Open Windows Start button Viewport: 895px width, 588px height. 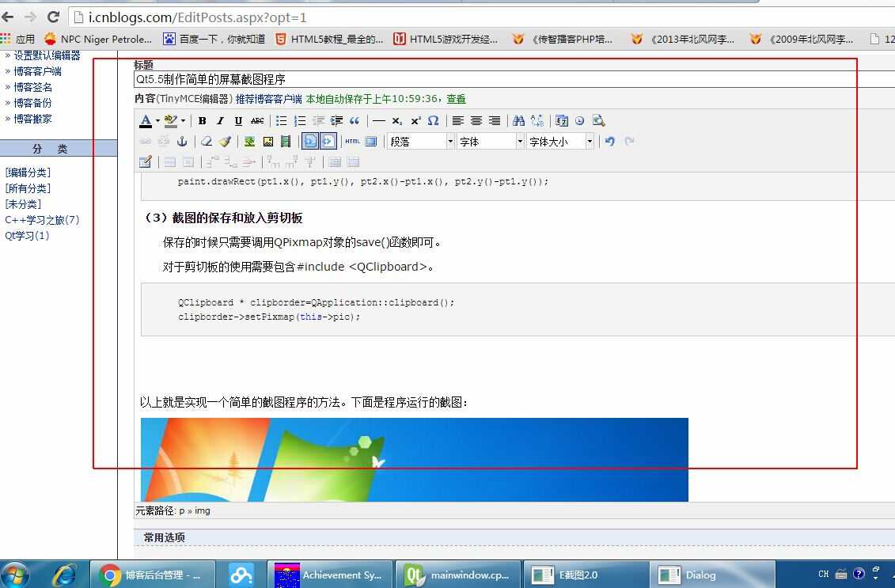(14, 575)
